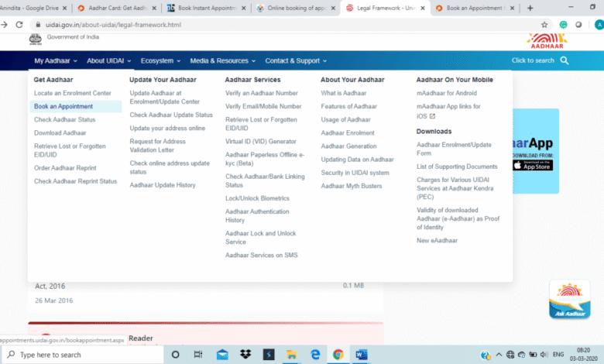Open Check Aadhaar Status link

65,120
